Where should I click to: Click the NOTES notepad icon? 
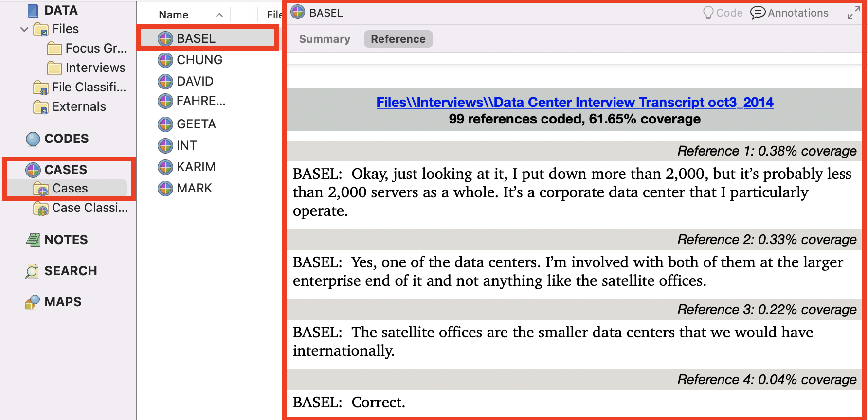click(33, 240)
